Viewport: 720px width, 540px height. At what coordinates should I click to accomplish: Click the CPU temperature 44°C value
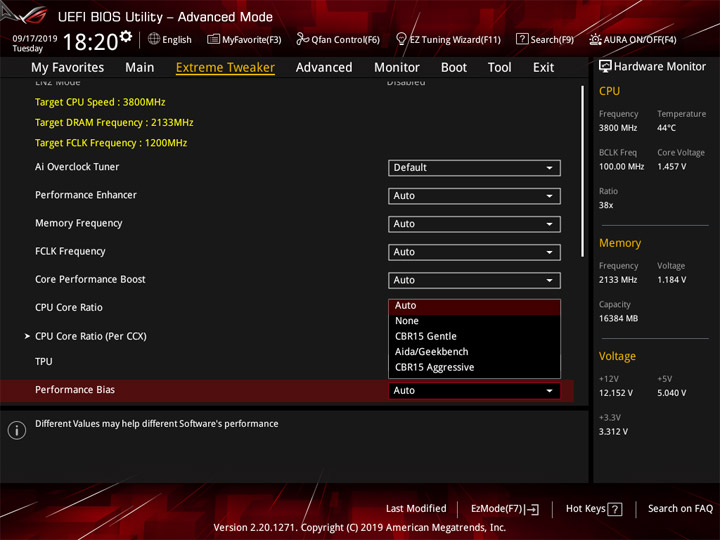pos(666,128)
